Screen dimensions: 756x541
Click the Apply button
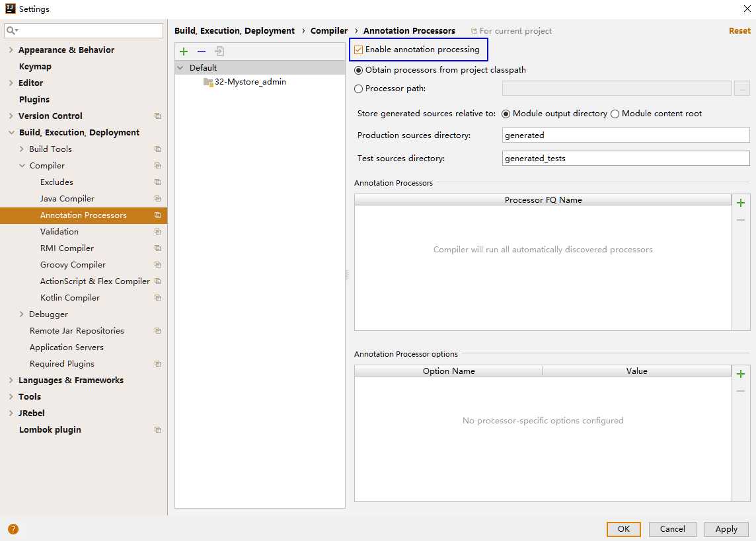pyautogui.click(x=726, y=529)
